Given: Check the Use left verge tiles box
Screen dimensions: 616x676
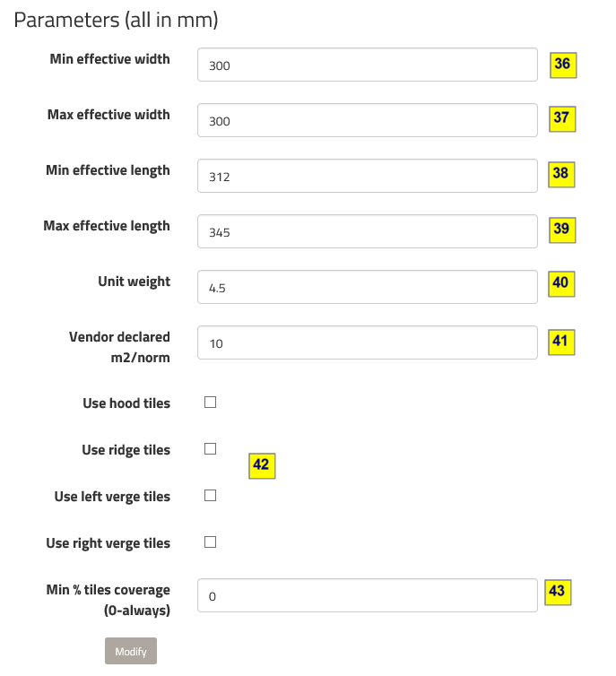Looking at the screenshot, I should (211, 496).
